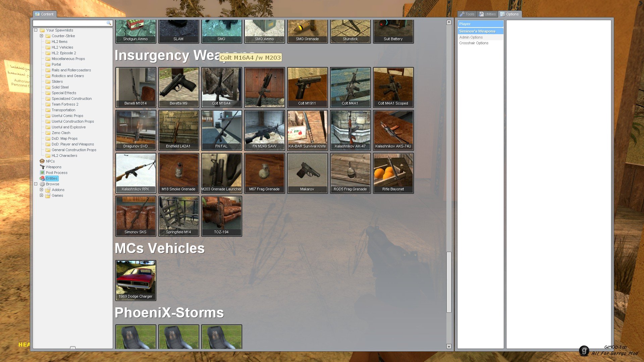This screenshot has height=362, width=644.
Task: Select the SMG Grenade item
Action: pyautogui.click(x=307, y=31)
